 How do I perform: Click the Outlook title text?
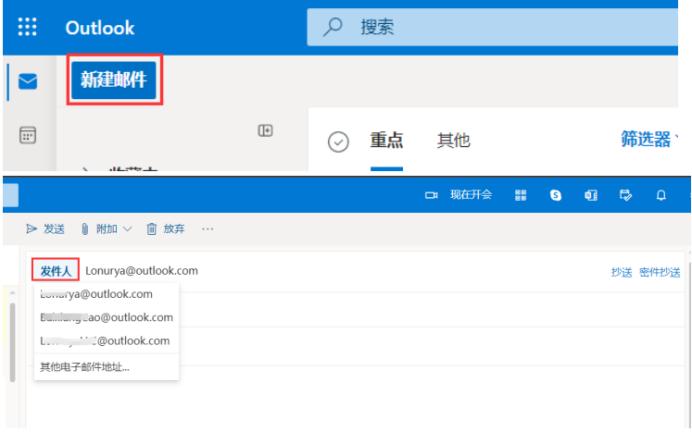(x=100, y=28)
